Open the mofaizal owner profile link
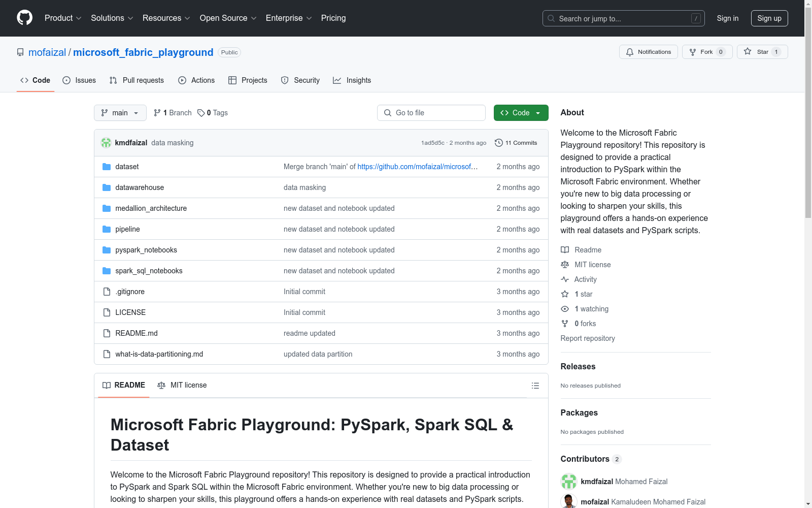The width and height of the screenshot is (812, 508). 47,52
